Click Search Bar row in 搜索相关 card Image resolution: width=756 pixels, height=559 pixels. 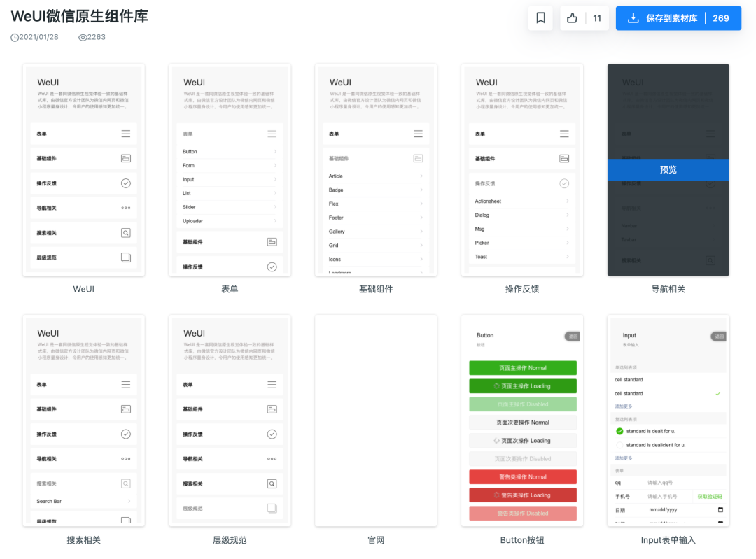[x=84, y=501]
